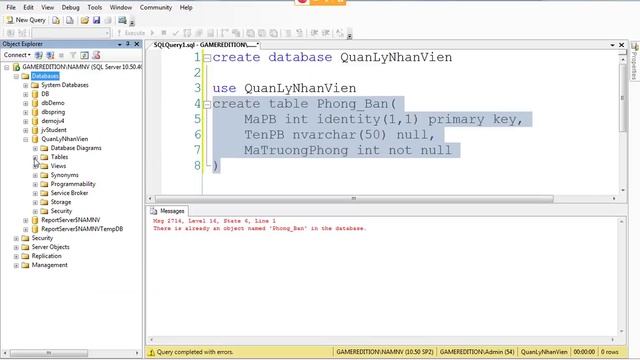640x360 pixels.
Task: Select the Management tree item
Action: [x=50, y=265]
